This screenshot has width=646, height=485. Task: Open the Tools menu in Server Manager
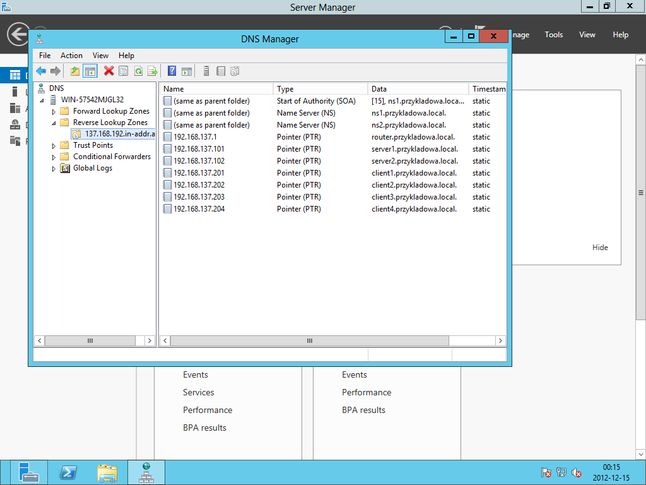tap(553, 35)
